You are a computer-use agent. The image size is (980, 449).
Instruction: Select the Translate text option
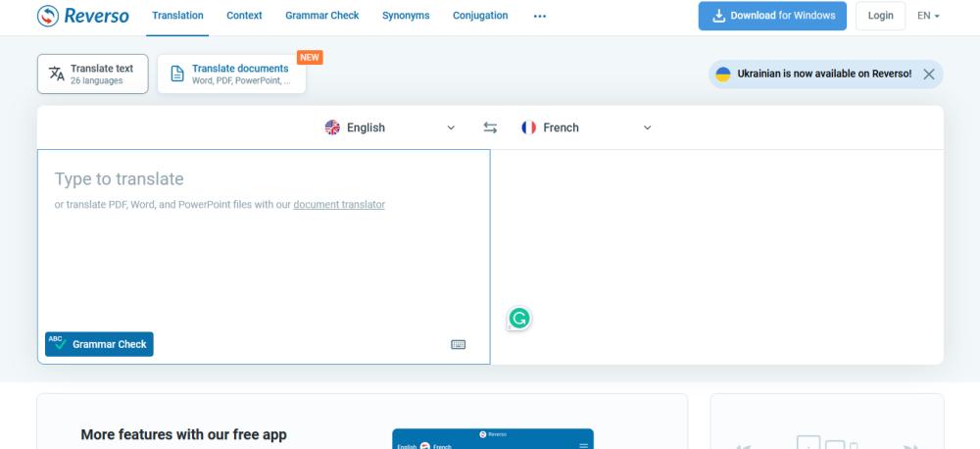coord(92,74)
